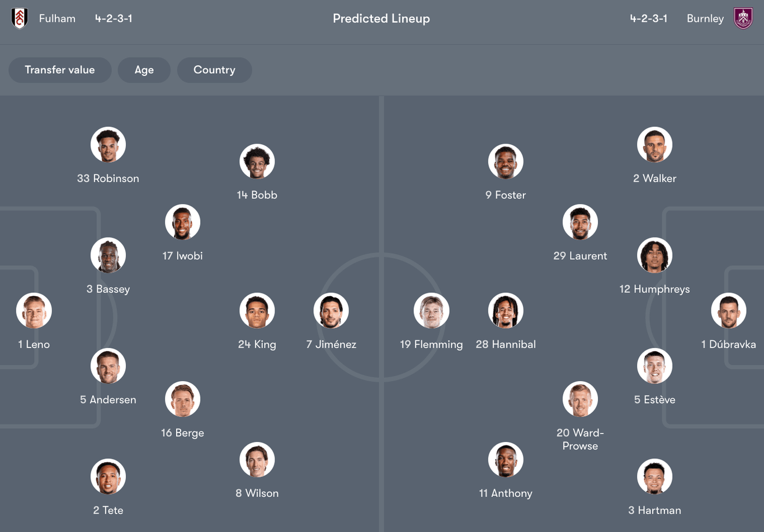This screenshot has height=532, width=764.
Task: Select goalkeeper Leno's player portrait
Action: click(x=34, y=311)
